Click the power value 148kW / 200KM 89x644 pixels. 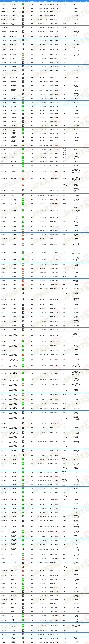(54, 153)
